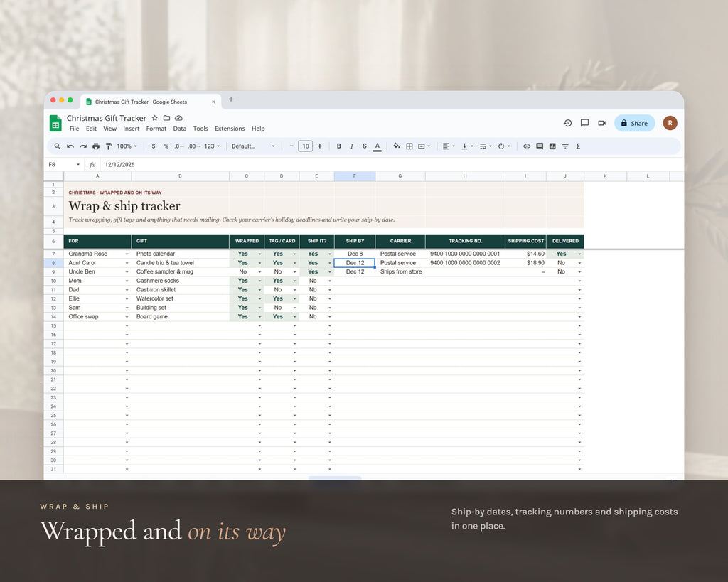The width and height of the screenshot is (728, 582).
Task: Insert link using chain icon
Action: (527, 146)
